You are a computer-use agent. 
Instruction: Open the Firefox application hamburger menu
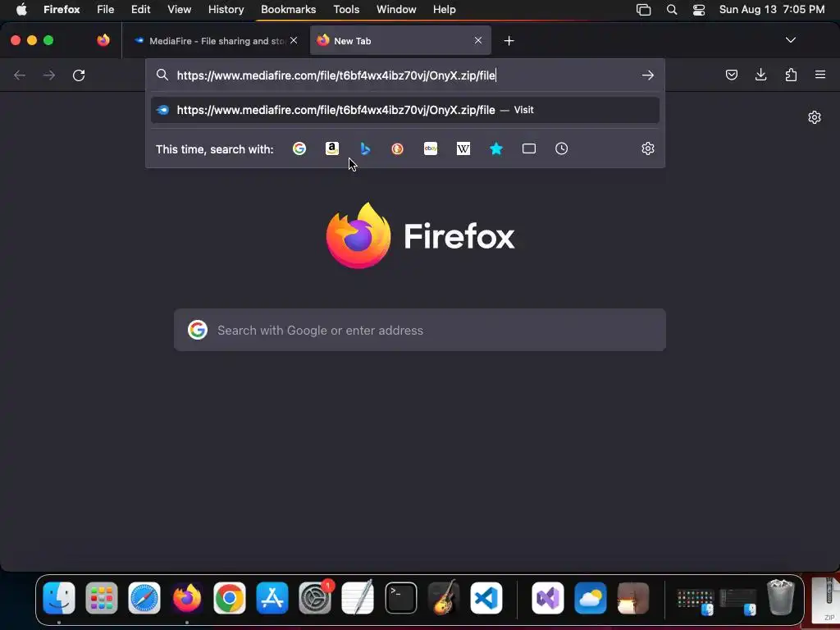pyautogui.click(x=820, y=75)
